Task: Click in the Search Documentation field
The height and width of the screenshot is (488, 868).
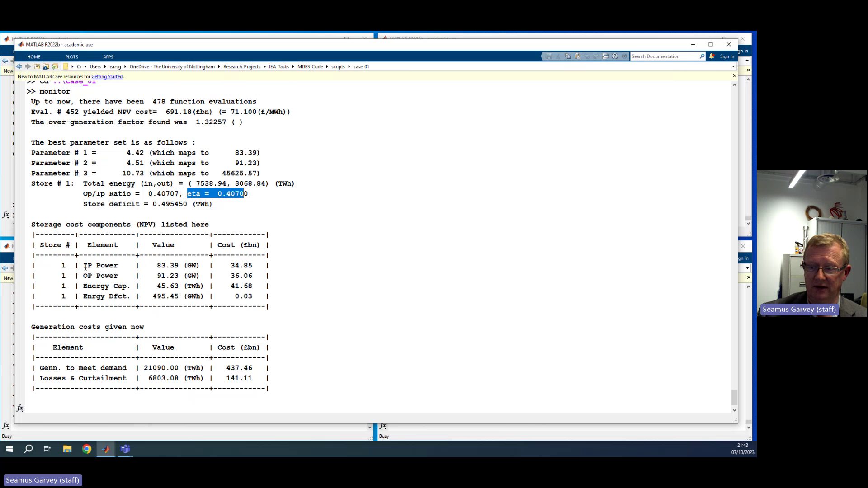Action: click(664, 56)
